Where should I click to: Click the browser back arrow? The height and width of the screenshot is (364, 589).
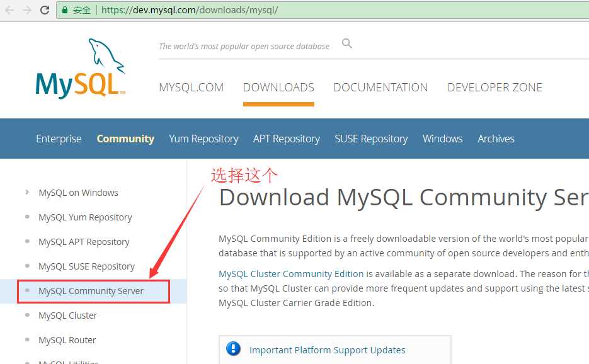[9, 10]
